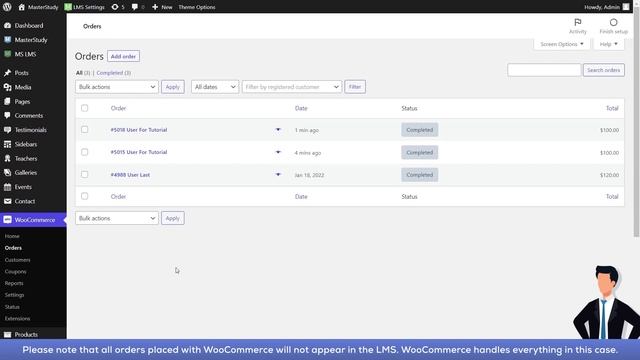Sort by the Total column header
Screen dimensions: 640x360
612,108
